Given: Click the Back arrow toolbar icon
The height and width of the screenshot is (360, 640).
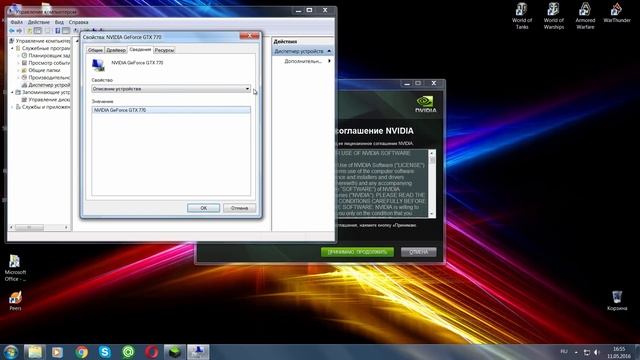Looking at the screenshot, I should click(x=12, y=31).
